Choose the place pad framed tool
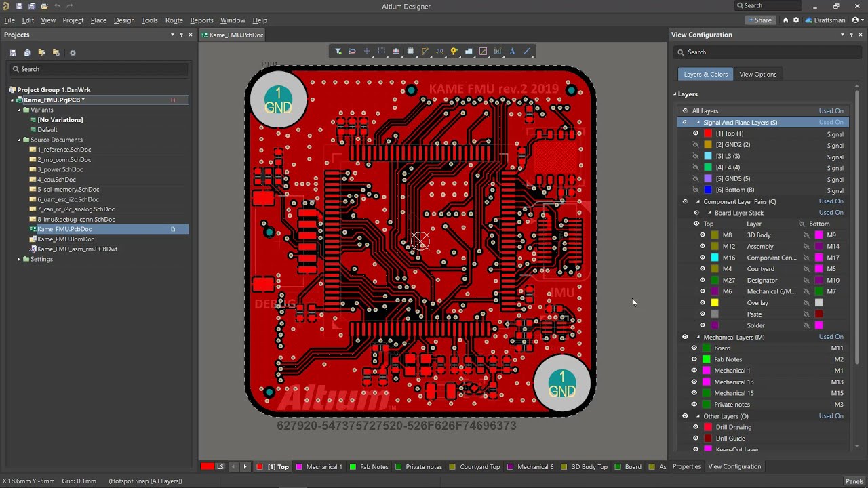The width and height of the screenshot is (868, 488). [x=483, y=52]
